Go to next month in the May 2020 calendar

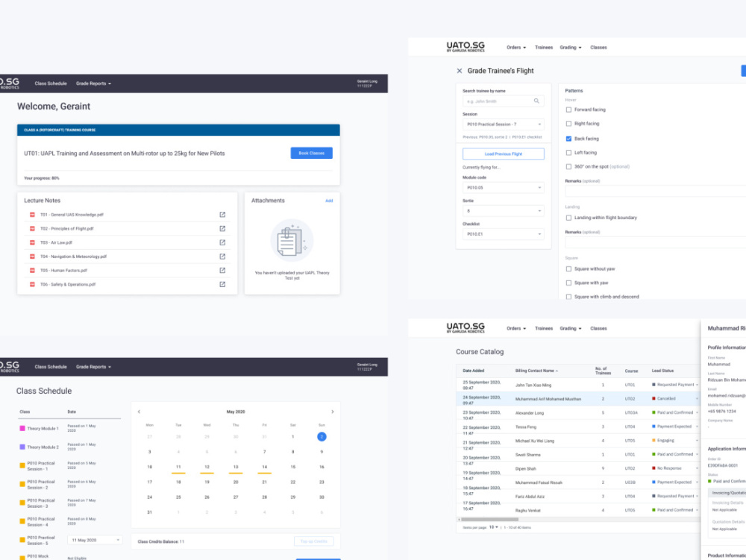click(333, 412)
